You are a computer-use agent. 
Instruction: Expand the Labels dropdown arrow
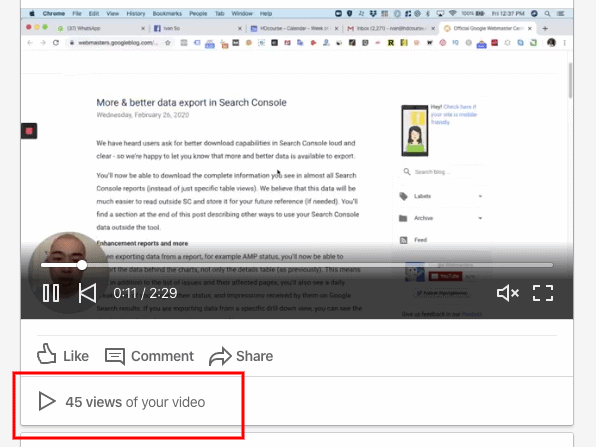pos(480,197)
